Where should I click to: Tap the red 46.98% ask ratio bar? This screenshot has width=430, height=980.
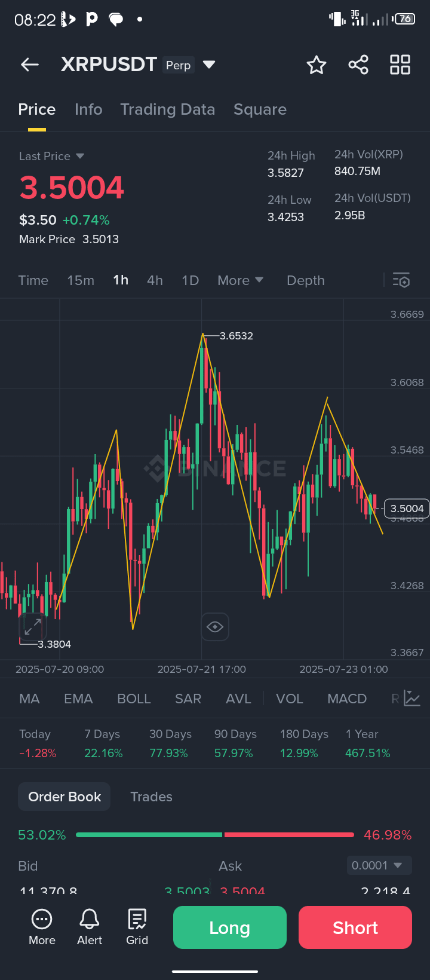click(x=289, y=835)
